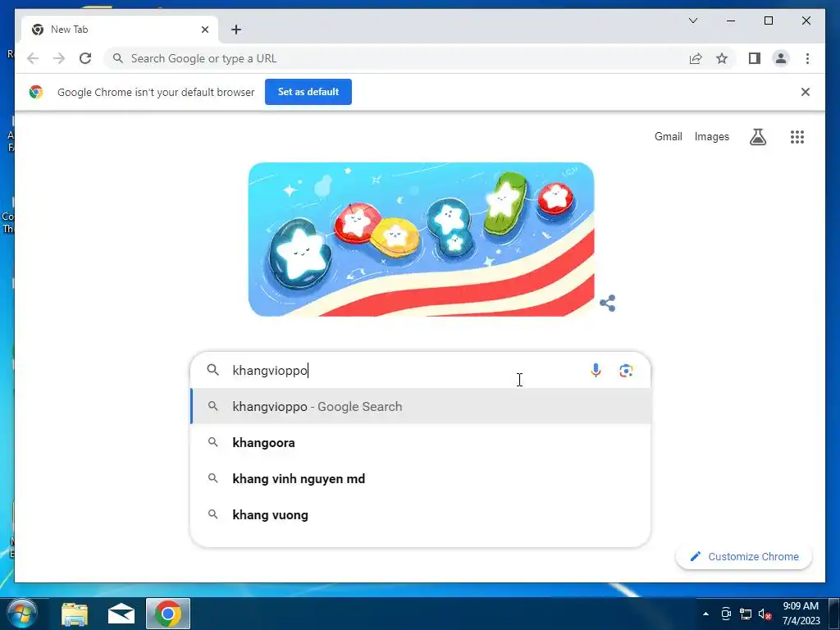Start voice search with the microphone icon
This screenshot has height=630, width=840.
(x=596, y=370)
